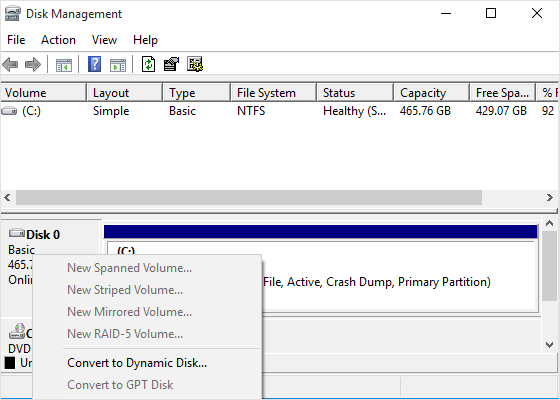Screen dimensions: 560x400
Task: Select the drive icon next to (C:)
Action: 9,111
